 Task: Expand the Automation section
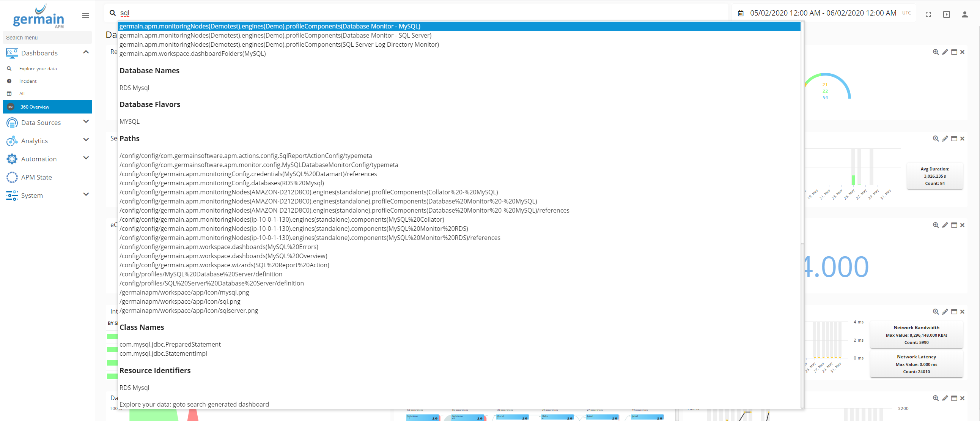[x=86, y=158]
